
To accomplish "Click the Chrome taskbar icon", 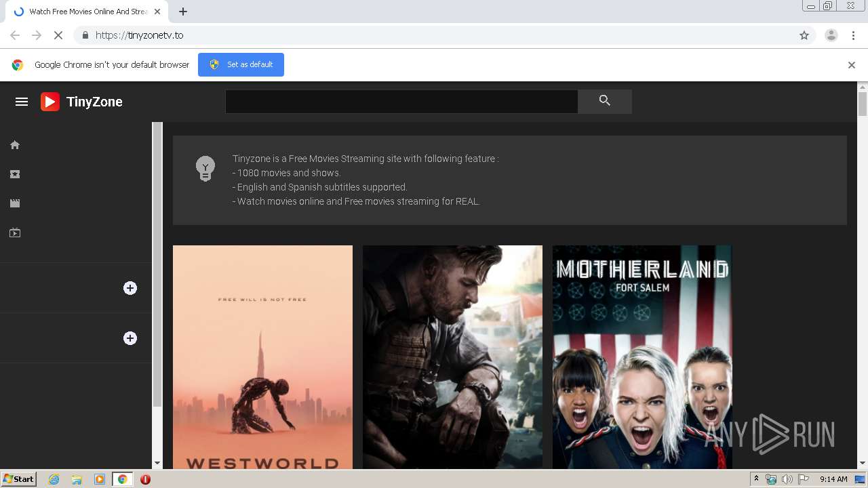I will (x=122, y=479).
